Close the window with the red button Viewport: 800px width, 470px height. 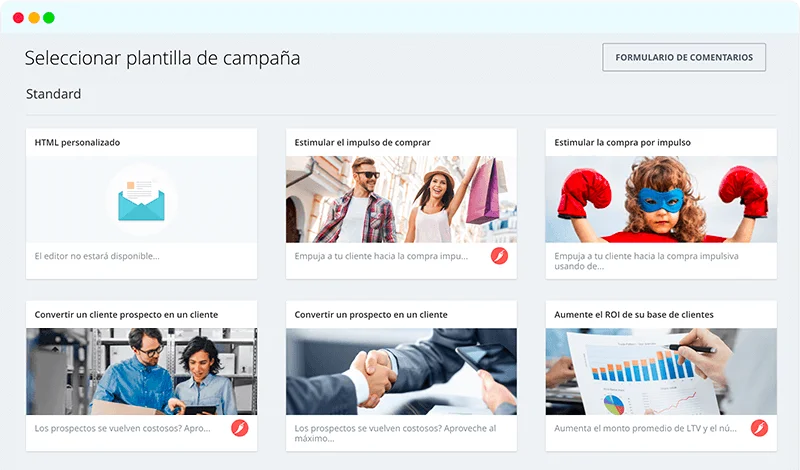coord(18,18)
